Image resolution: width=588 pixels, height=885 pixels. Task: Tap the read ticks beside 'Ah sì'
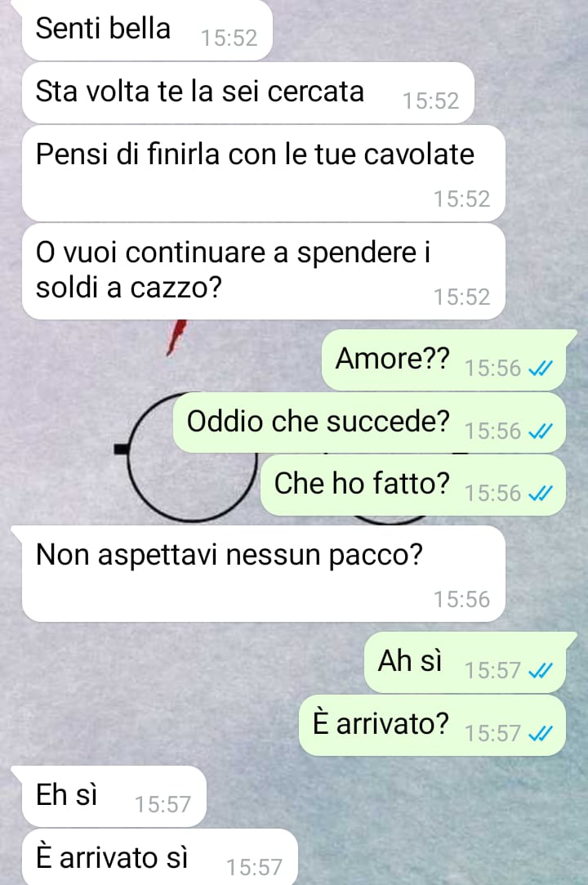coord(540,671)
